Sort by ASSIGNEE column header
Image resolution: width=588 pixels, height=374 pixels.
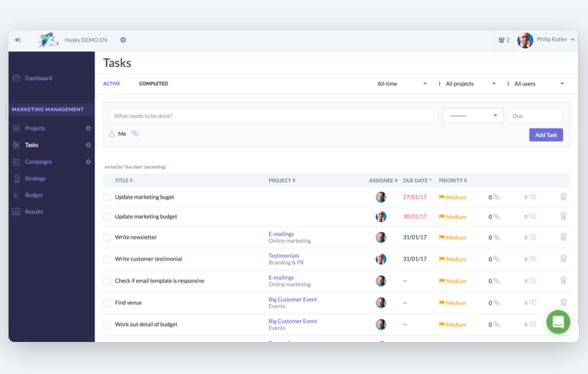point(383,181)
